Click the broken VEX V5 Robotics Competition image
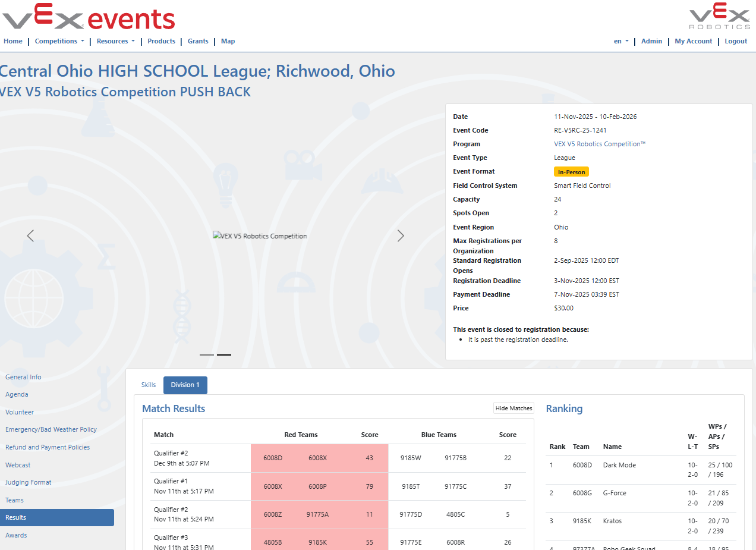The width and height of the screenshot is (756, 550). point(260,236)
